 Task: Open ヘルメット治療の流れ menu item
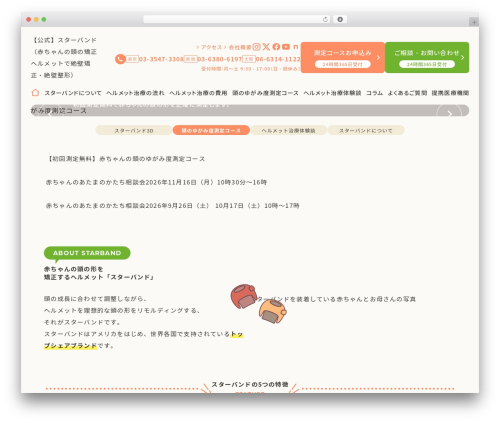135,93
